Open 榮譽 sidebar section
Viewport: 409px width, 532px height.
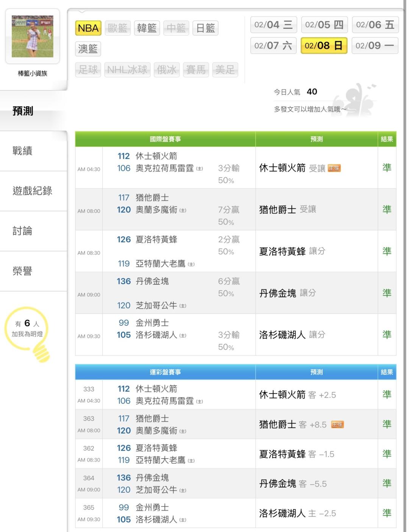click(22, 271)
